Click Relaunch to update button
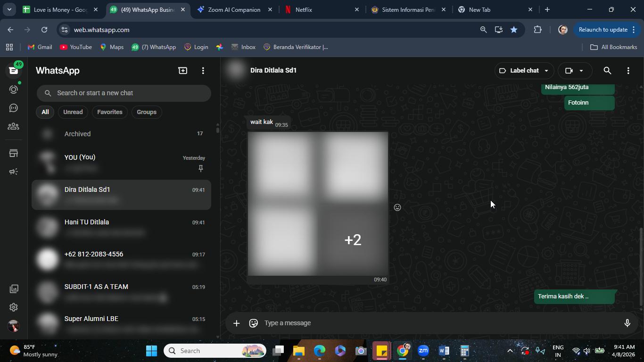 [x=603, y=30]
